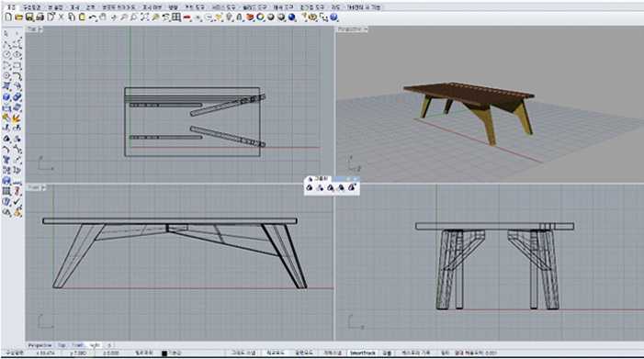Image resolution: width=644 pixels, height=359 pixels.
Task: Open the 변형 toolbar tab
Action: (x=174, y=7)
